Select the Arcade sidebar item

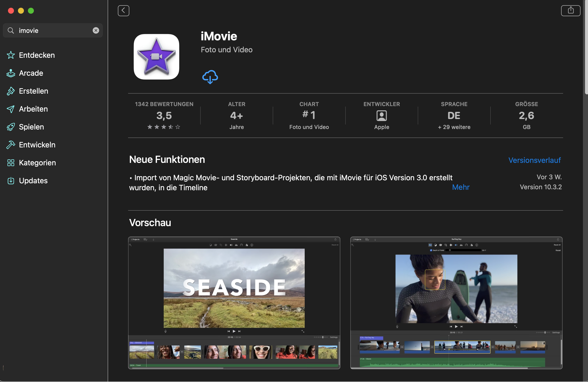[x=31, y=73]
